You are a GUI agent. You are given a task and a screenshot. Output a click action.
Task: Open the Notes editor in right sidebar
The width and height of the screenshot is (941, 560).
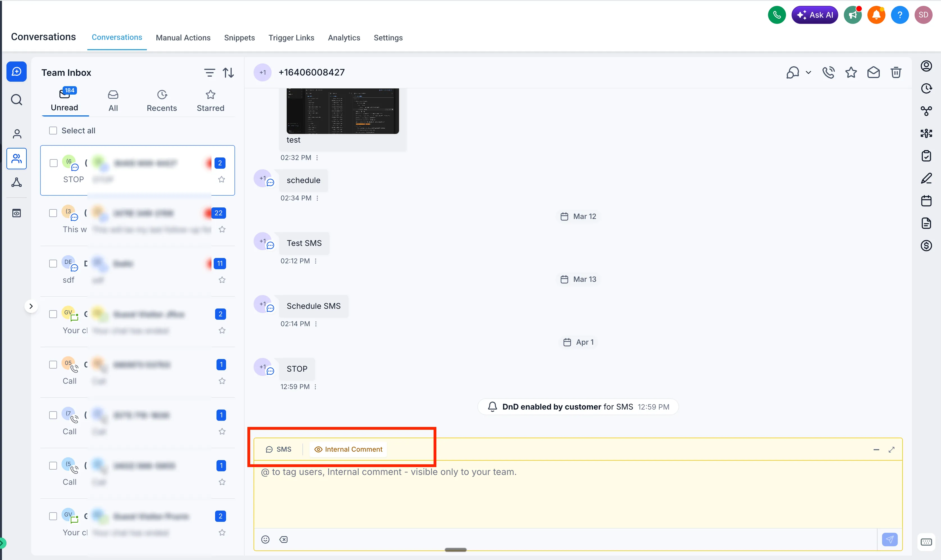(x=927, y=179)
